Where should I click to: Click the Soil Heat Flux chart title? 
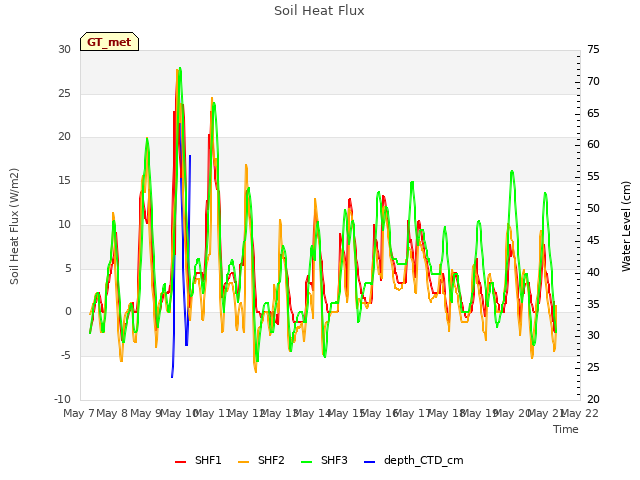pyautogui.click(x=319, y=11)
